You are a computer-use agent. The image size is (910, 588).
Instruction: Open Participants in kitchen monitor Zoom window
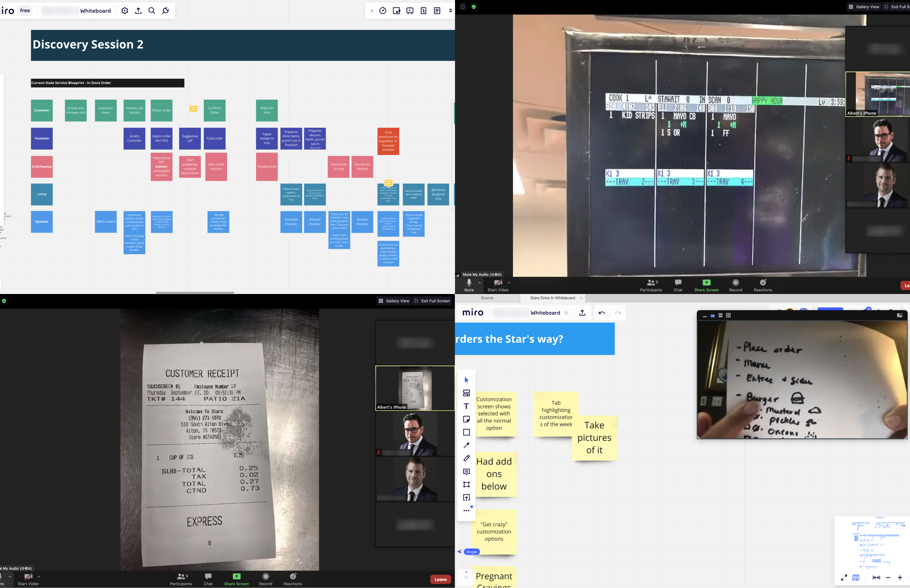[x=651, y=285]
